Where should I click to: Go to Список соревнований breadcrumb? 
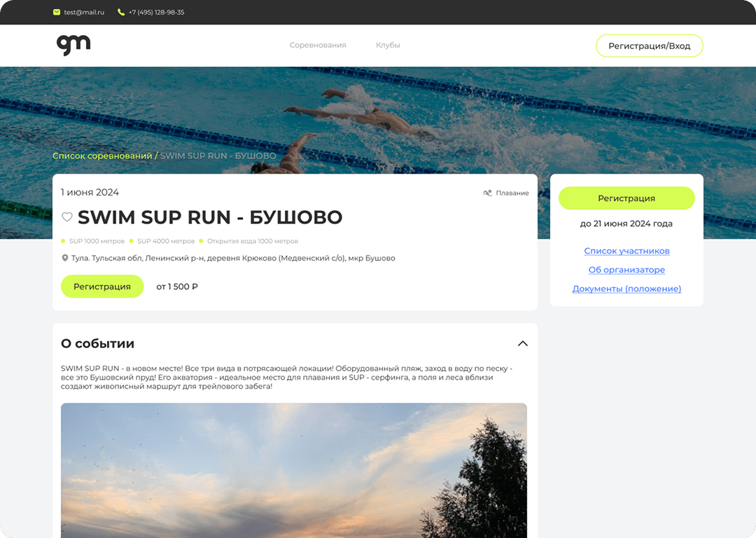102,156
